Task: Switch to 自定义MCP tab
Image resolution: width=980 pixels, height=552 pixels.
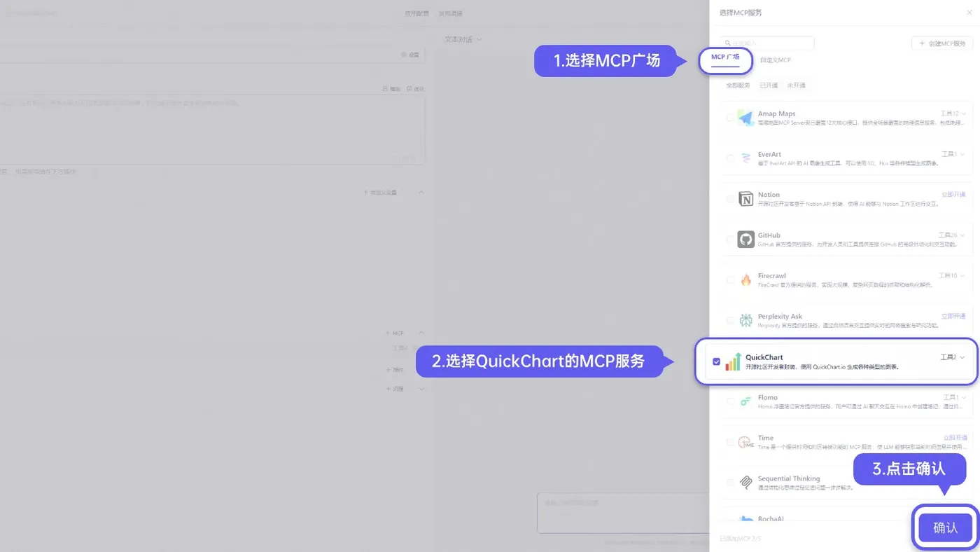Action: (776, 60)
